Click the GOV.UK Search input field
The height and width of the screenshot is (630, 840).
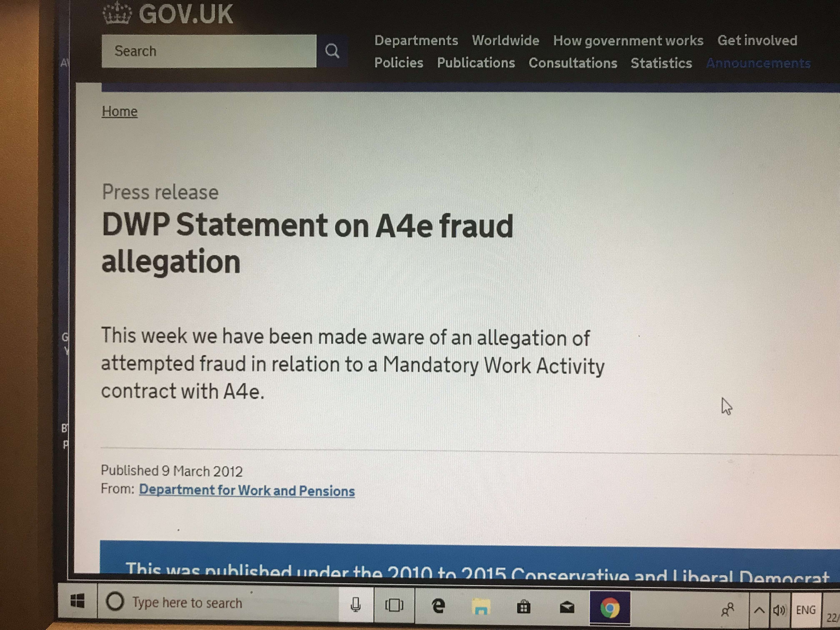[x=209, y=51]
